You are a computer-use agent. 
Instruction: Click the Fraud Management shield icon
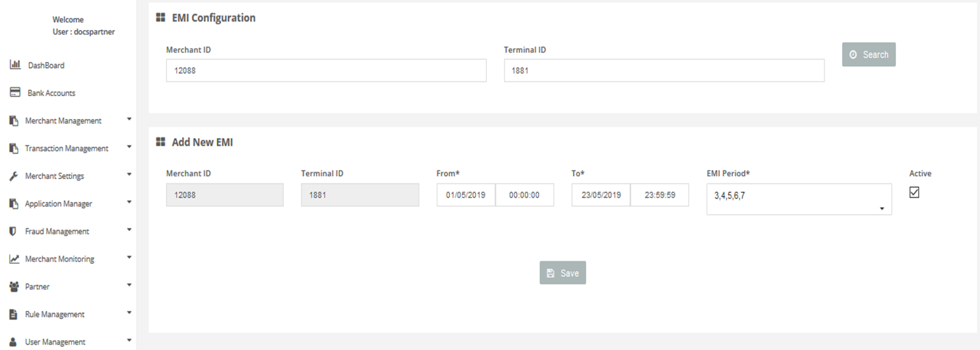tap(13, 231)
